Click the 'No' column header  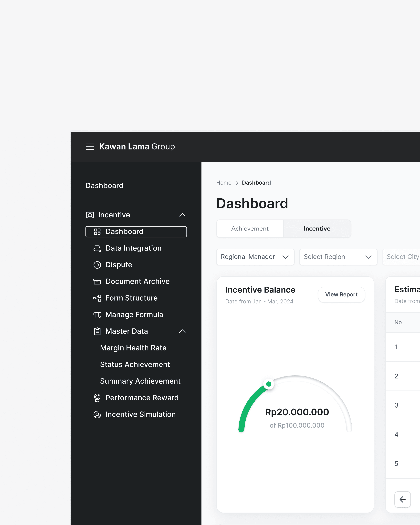[398, 323]
